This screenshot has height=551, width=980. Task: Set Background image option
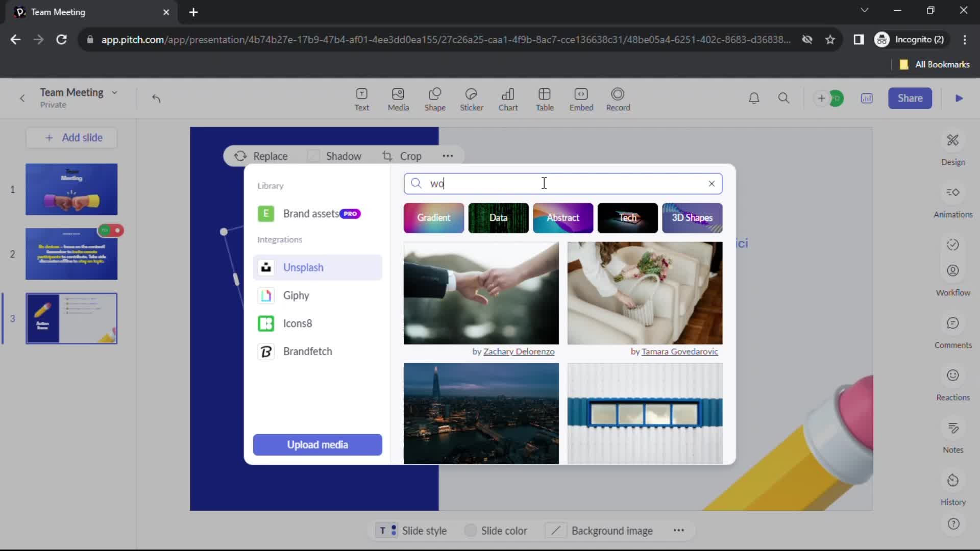click(599, 531)
